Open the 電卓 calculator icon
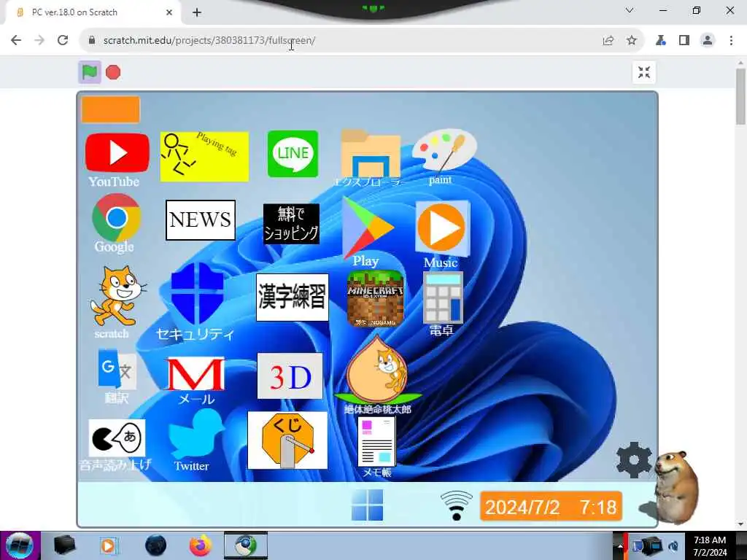The image size is (747, 560). pyautogui.click(x=443, y=297)
